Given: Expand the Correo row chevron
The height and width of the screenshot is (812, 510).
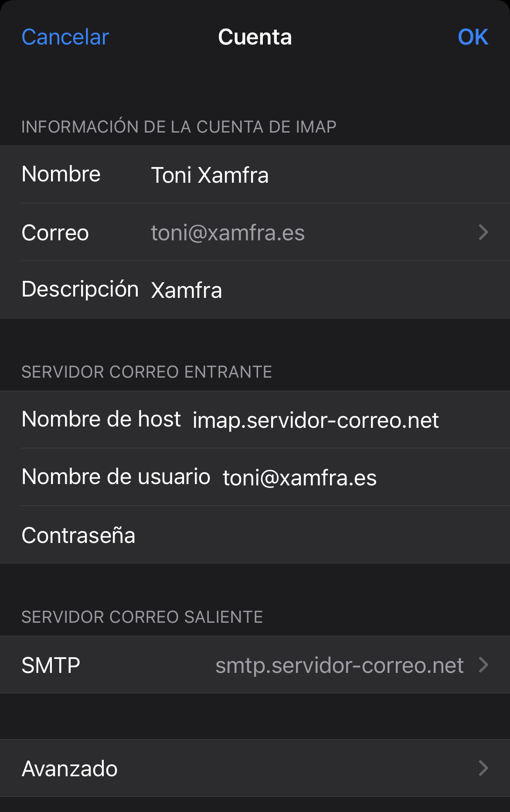Looking at the screenshot, I should point(483,232).
